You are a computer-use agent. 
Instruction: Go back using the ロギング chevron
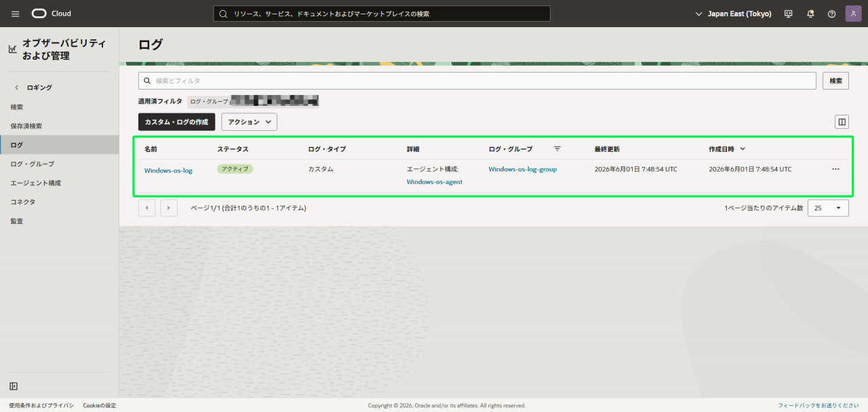pyautogui.click(x=17, y=88)
